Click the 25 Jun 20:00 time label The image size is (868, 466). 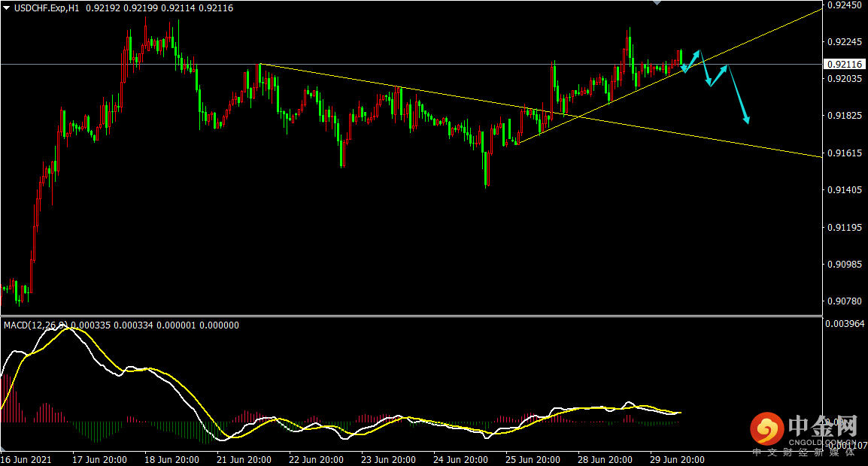pos(533,460)
